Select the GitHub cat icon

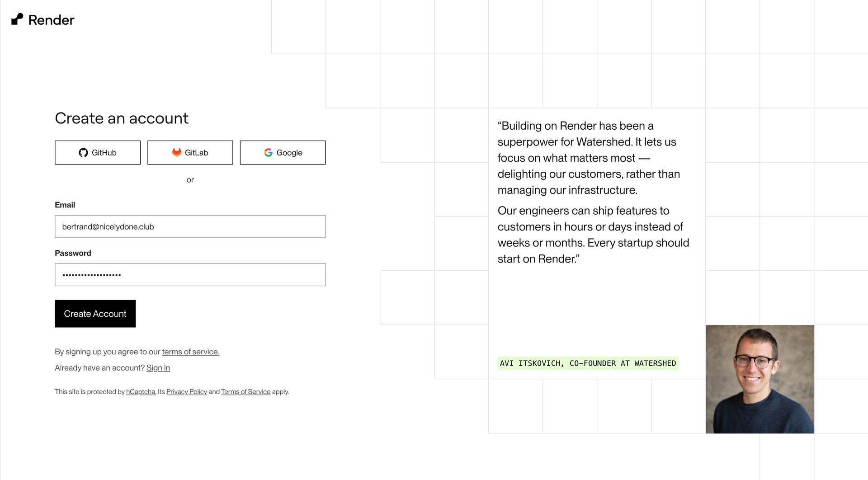click(x=83, y=152)
